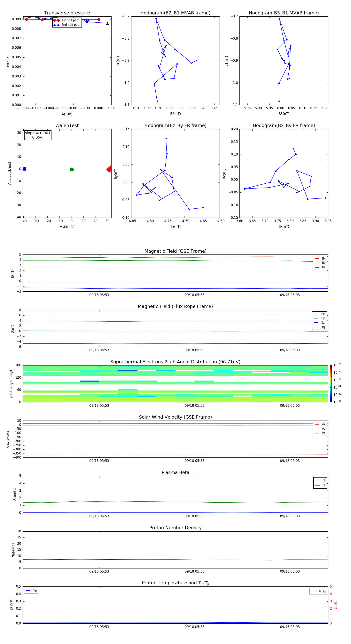Click the 'Plasma Beta' panel title
Image resolution: width=351 pixels, height=644 pixels.
(x=175, y=472)
